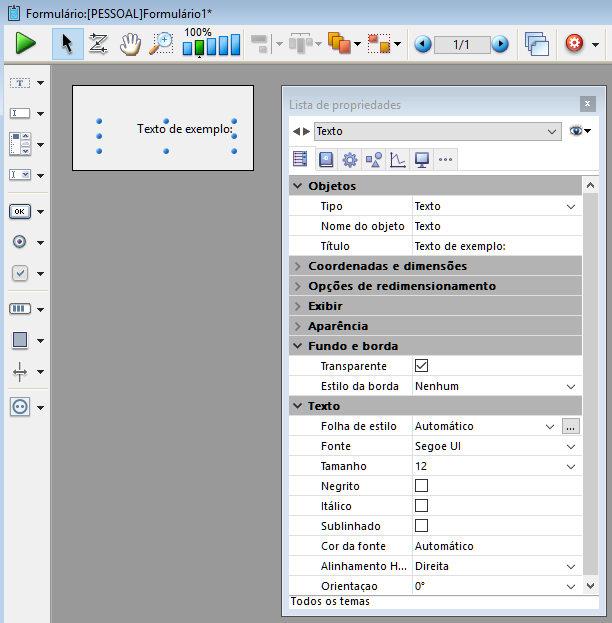Image resolution: width=612 pixels, height=623 pixels.
Task: Click the OK button object tool
Action: point(20,211)
